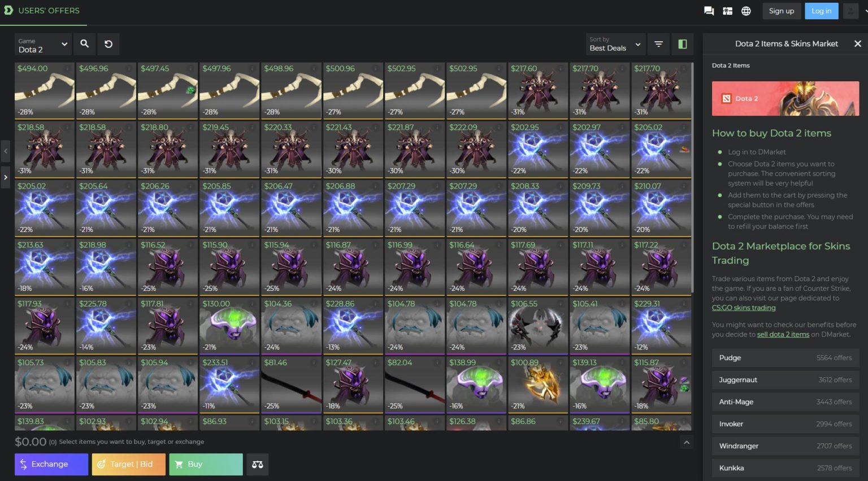
Task: Select the Invoker 2994 offers row
Action: (x=785, y=424)
